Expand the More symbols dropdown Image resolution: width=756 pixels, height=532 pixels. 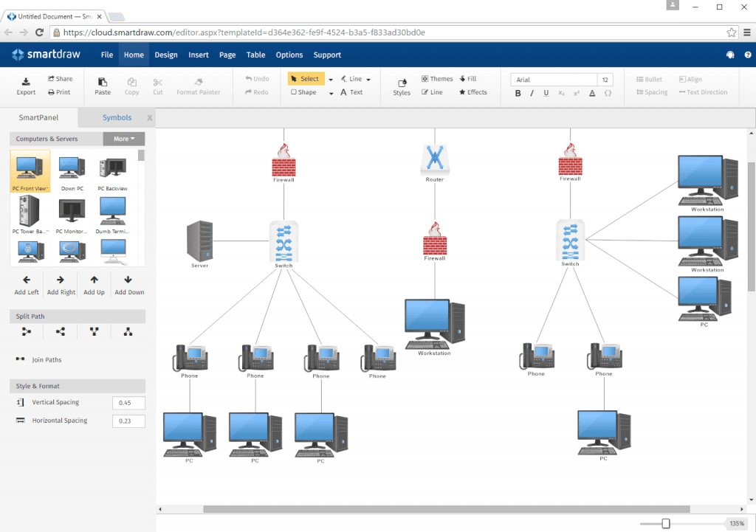click(123, 139)
